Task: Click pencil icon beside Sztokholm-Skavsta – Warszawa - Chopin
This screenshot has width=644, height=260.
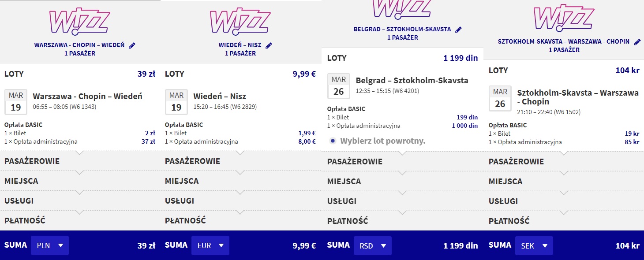Action: tap(637, 42)
